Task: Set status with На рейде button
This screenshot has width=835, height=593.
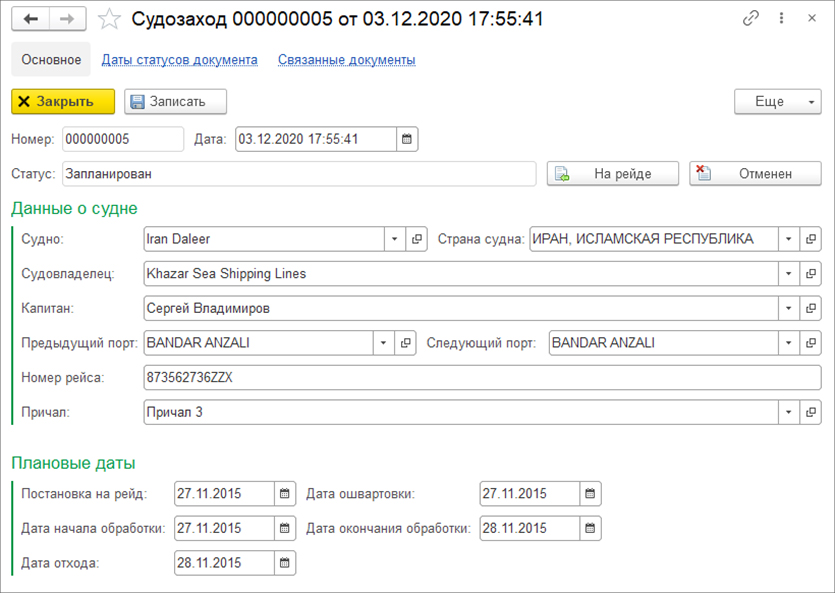Action: pos(613,174)
